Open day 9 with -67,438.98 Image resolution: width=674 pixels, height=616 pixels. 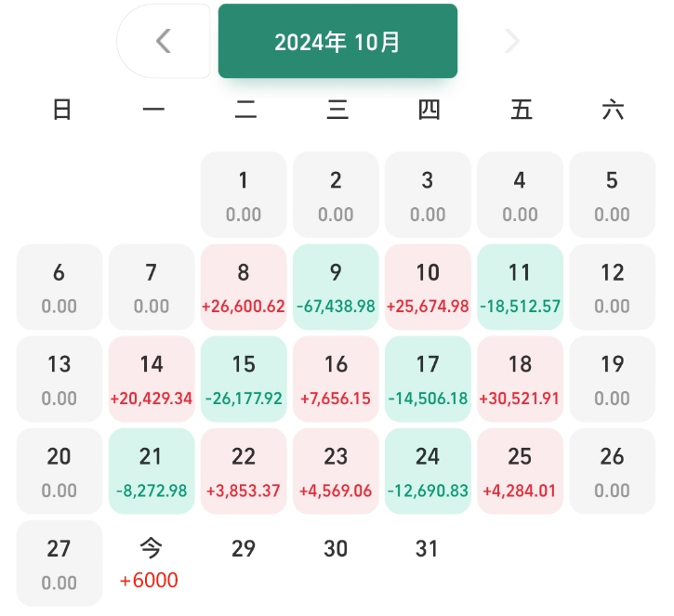[x=336, y=287]
